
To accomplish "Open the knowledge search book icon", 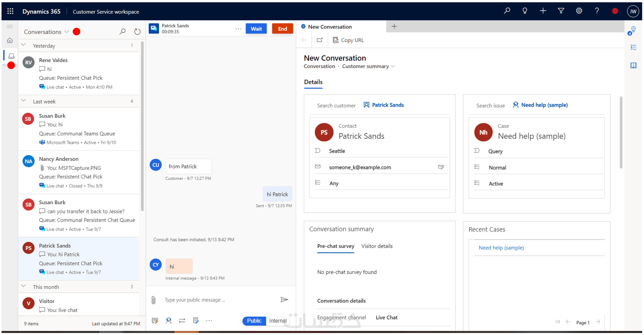I will tap(633, 65).
